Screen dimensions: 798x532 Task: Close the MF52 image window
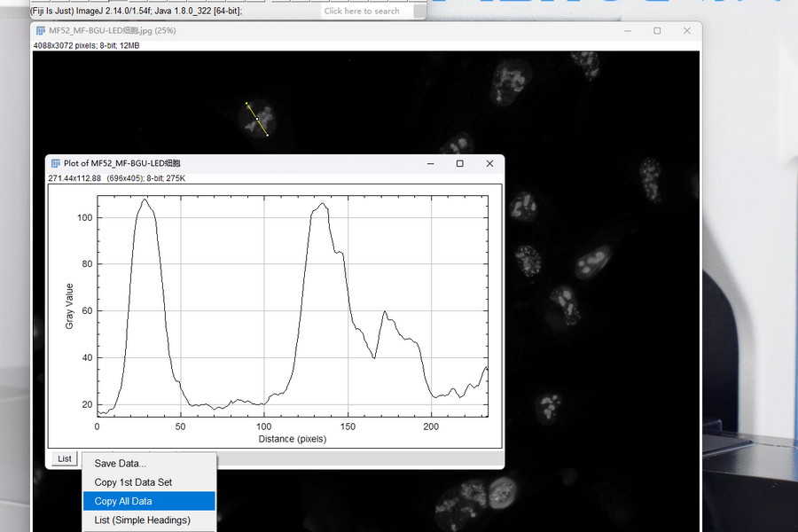686,31
